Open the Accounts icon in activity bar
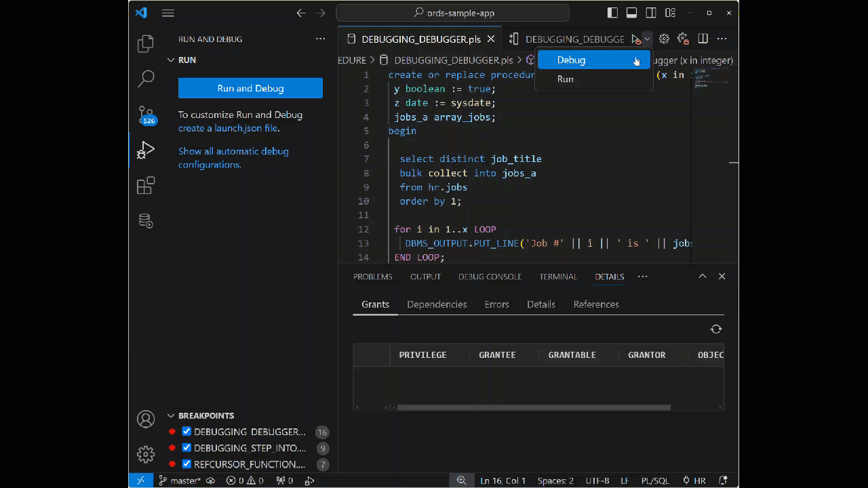 [146, 419]
